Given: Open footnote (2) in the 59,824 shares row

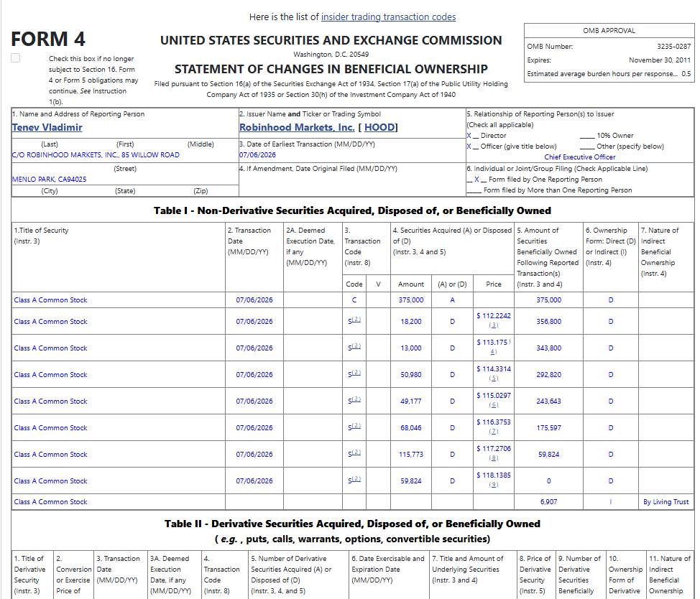Looking at the screenshot, I should (356, 479).
